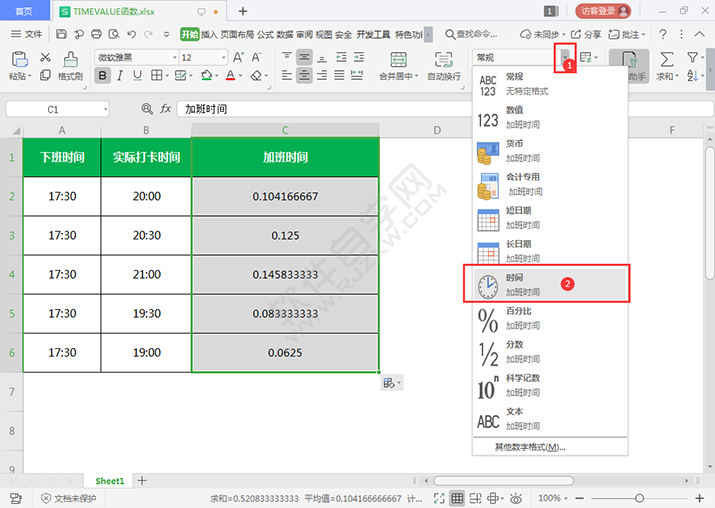Screen dimensions: 715x508
Task: Open the number format dropdown arrow
Action: click(566, 57)
